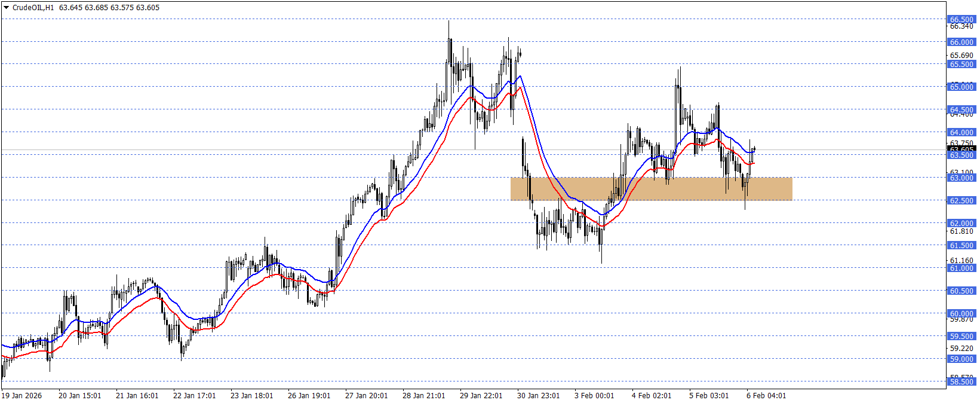Click the current price marker 63.605
The image size is (980, 403).
click(x=961, y=149)
